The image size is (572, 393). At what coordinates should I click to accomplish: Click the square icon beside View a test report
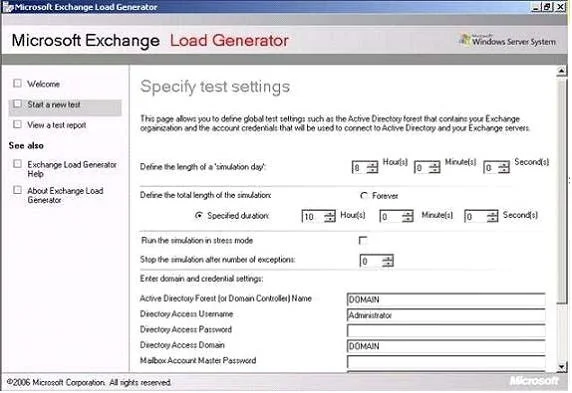(17, 124)
